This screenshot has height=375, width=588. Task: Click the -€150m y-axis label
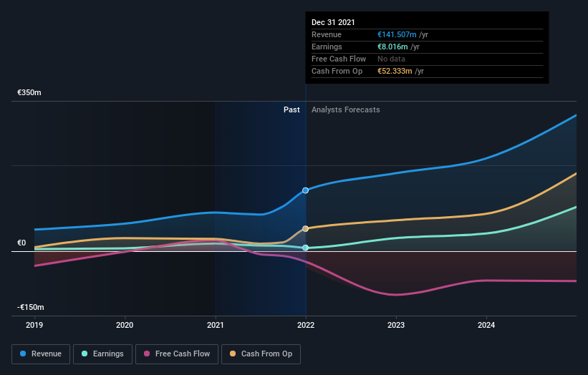[x=30, y=307]
